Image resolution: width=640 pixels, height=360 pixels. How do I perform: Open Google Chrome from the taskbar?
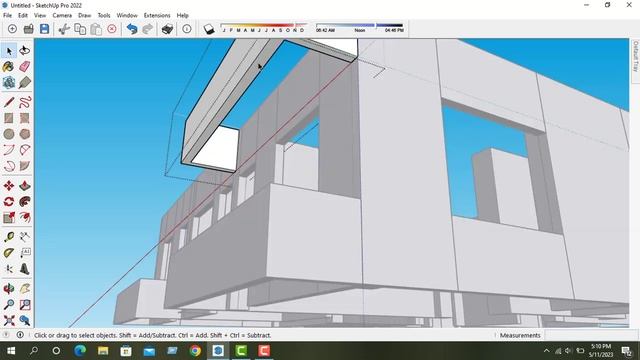(195, 351)
